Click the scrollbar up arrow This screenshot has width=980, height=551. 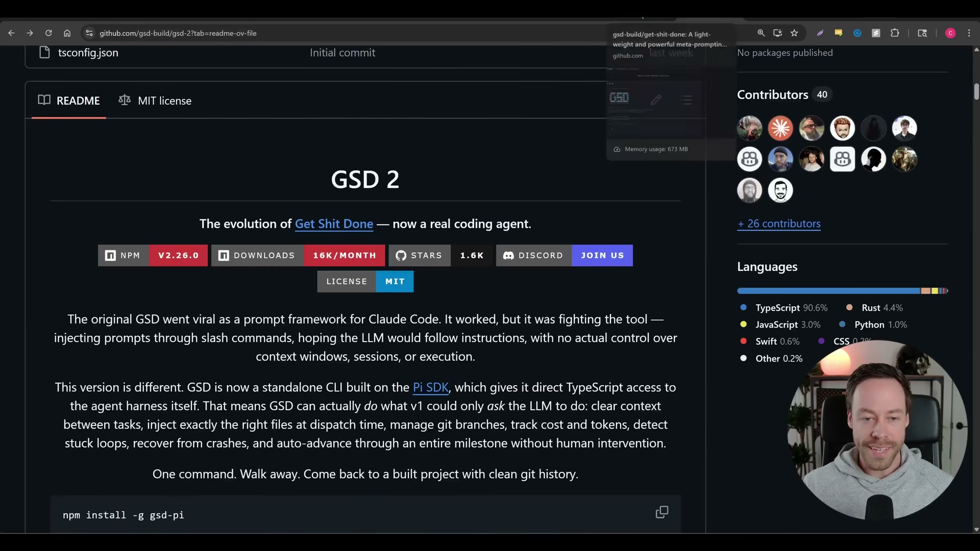tap(976, 49)
